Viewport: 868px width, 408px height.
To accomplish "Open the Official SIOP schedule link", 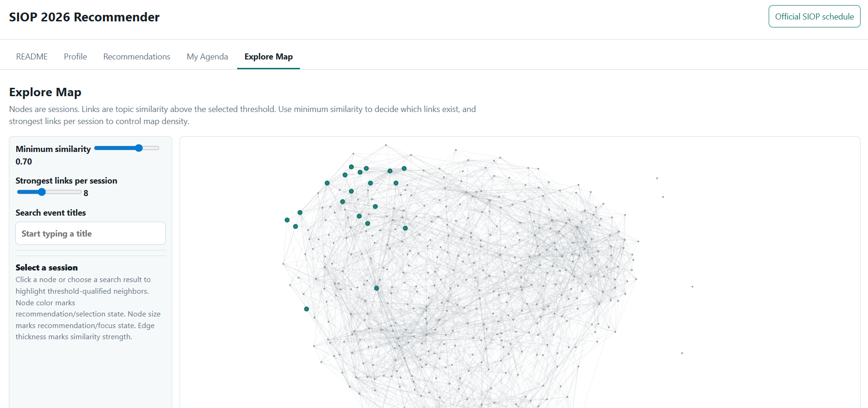I will coord(814,17).
